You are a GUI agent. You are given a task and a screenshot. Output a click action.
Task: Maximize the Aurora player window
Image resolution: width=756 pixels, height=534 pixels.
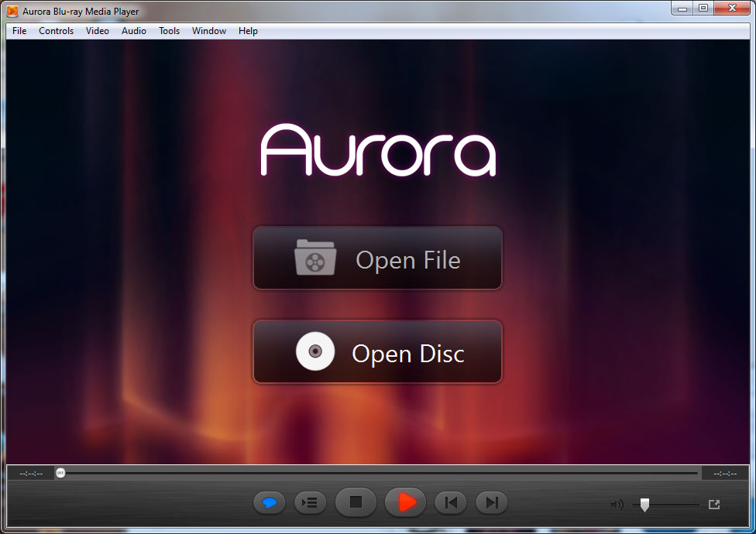pyautogui.click(x=703, y=9)
